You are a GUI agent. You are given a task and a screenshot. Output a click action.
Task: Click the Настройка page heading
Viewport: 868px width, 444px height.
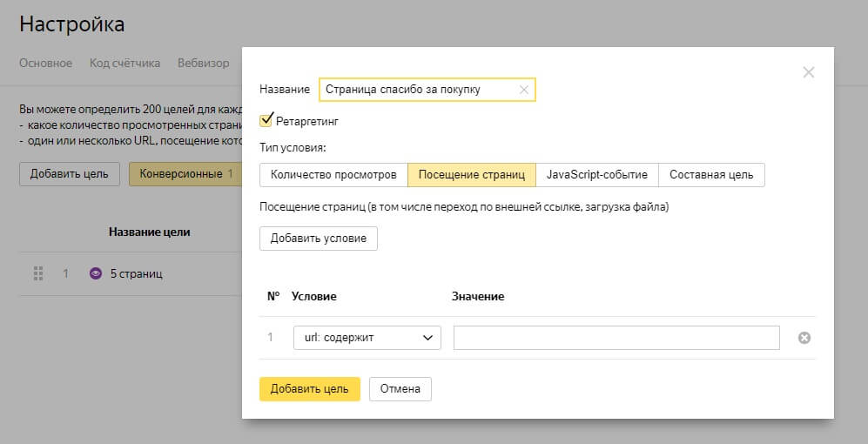pos(72,24)
